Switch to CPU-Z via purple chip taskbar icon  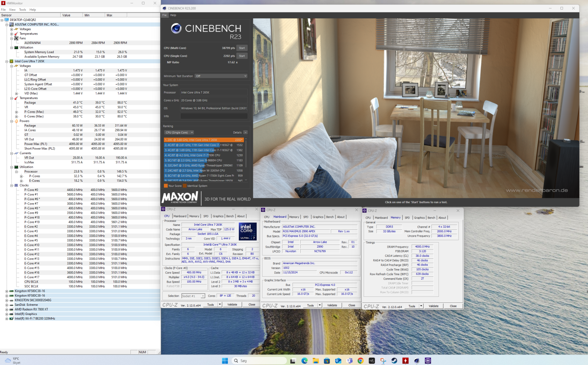coord(428,361)
